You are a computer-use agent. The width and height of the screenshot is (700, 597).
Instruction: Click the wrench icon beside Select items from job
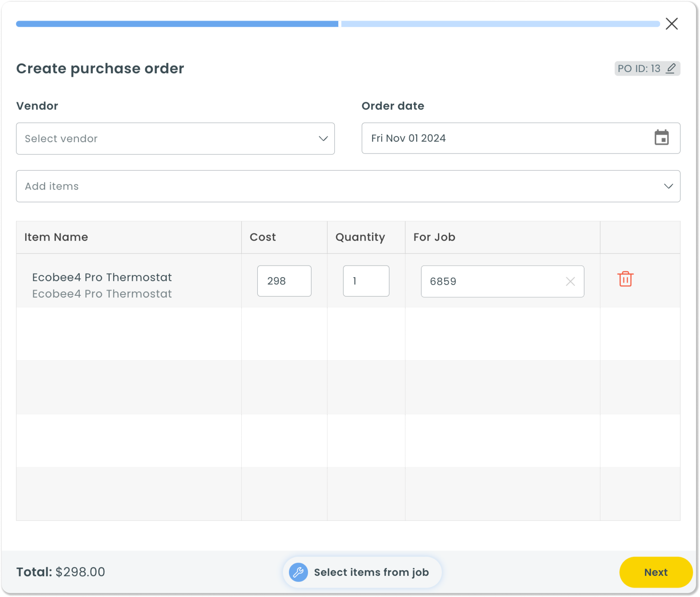298,572
